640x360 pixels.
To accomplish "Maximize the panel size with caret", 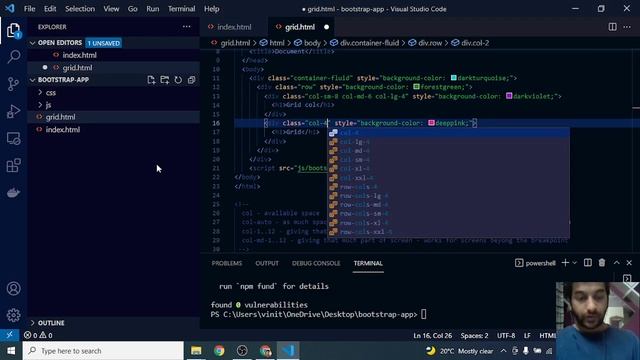I will pos(616,263).
